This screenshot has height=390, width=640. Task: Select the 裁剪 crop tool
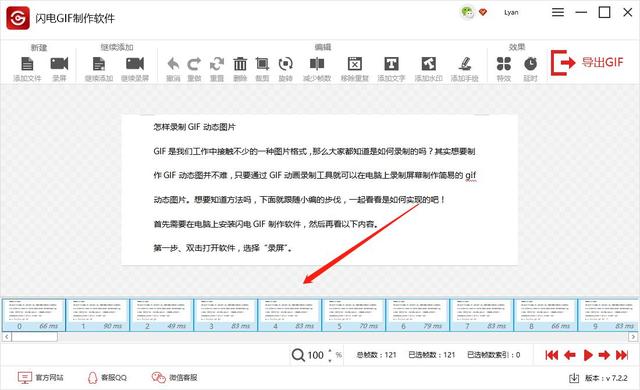[x=262, y=64]
